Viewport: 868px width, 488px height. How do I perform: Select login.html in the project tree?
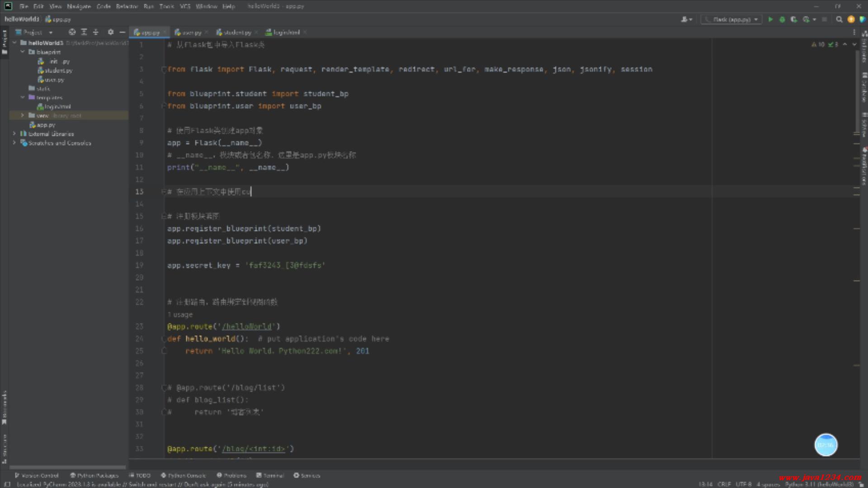coord(54,107)
